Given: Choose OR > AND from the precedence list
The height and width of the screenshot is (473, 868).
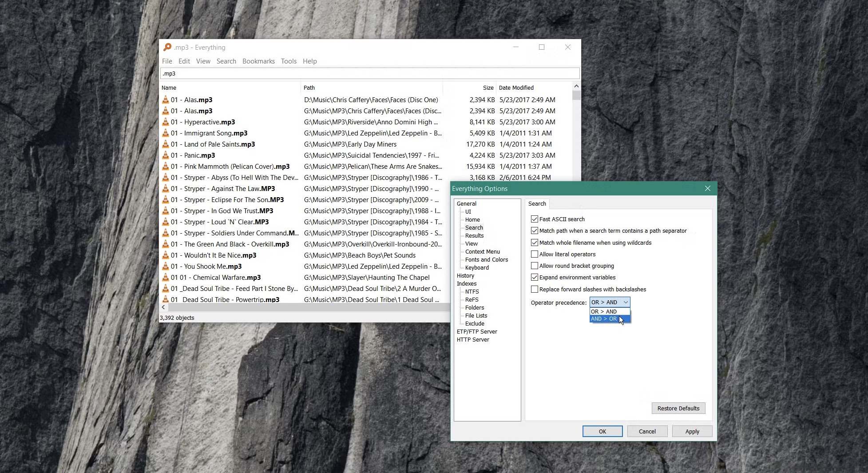Looking at the screenshot, I should (x=604, y=311).
